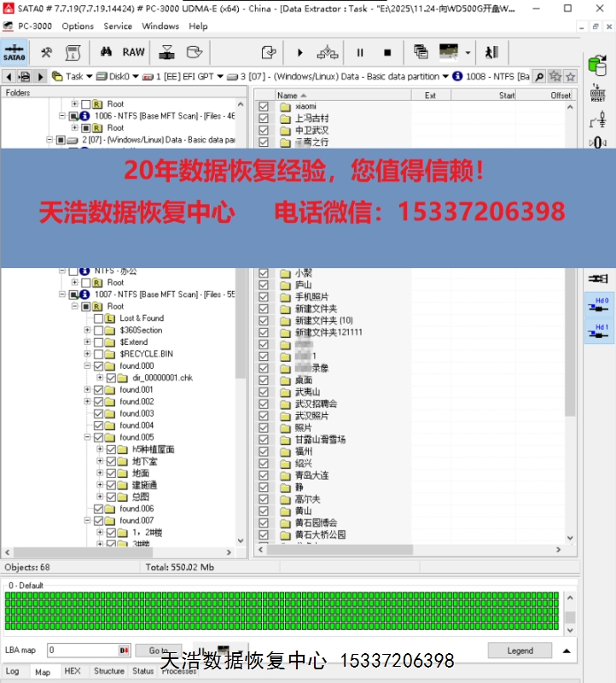
Task: Switch to the HEX tab
Action: click(73, 672)
